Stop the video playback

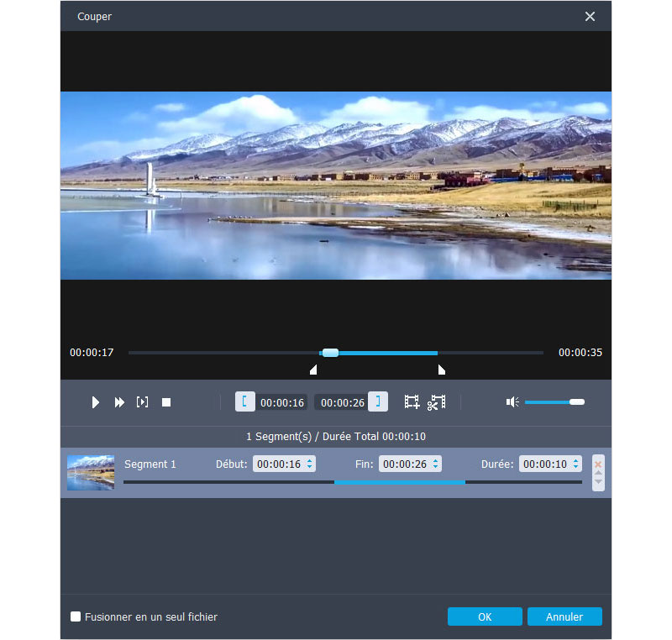tap(165, 401)
